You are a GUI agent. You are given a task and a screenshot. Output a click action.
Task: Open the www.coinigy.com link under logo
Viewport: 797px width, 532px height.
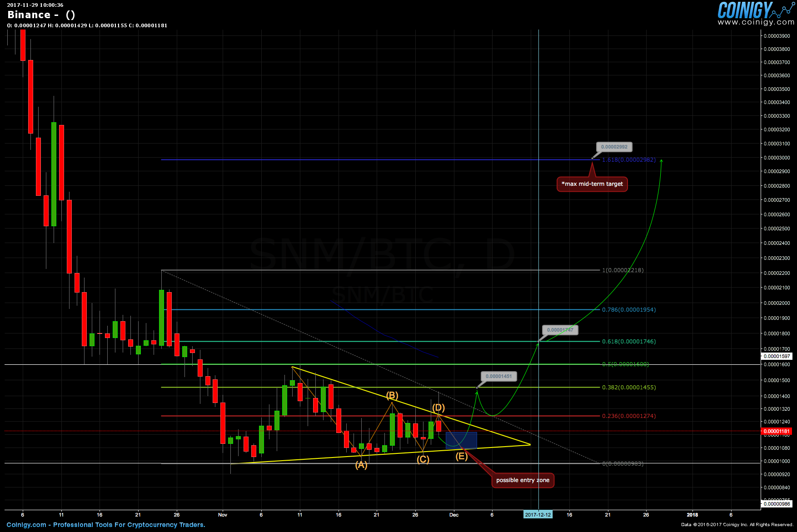point(756,22)
